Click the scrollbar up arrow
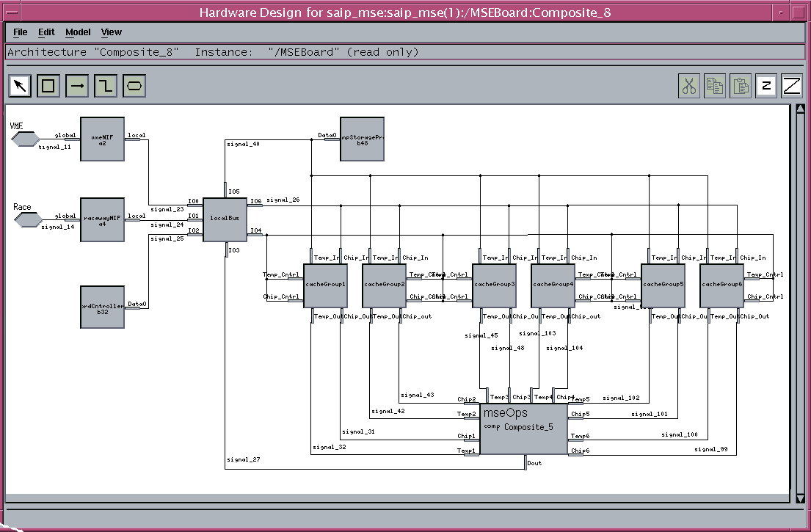This screenshot has height=532, width=811. pyautogui.click(x=800, y=110)
